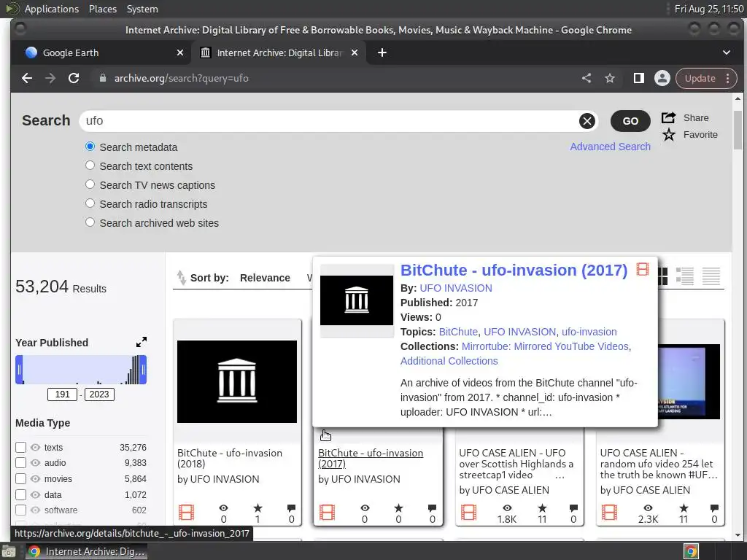Show only texts via eye icon
Image resolution: width=747 pixels, height=560 pixels.
pos(35,448)
